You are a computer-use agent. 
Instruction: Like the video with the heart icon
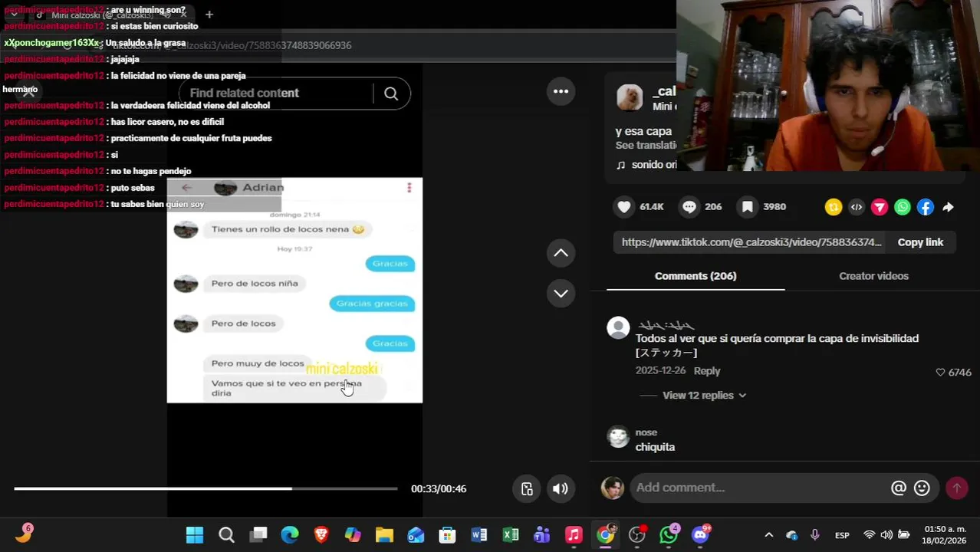[624, 206]
